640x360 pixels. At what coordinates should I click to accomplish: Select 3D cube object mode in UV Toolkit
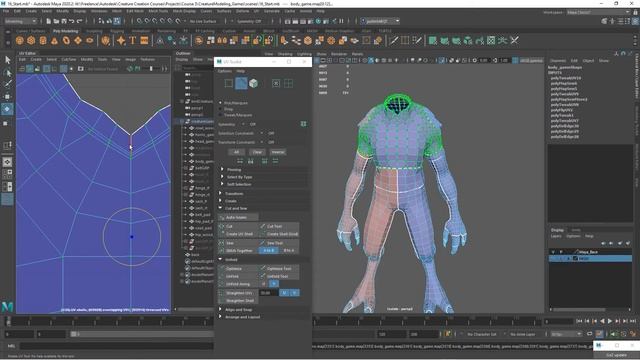pyautogui.click(x=253, y=83)
